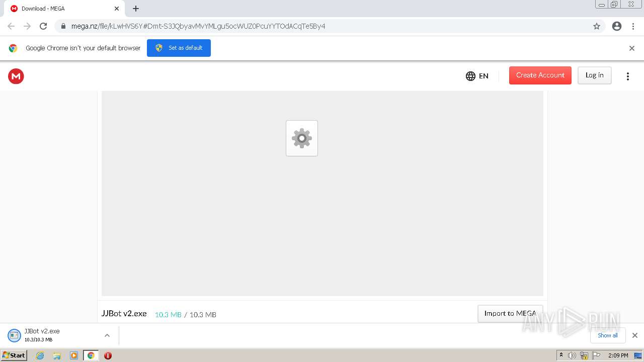Select the JJBot v2.exe file name text
The width and height of the screenshot is (644, 362).
124,313
